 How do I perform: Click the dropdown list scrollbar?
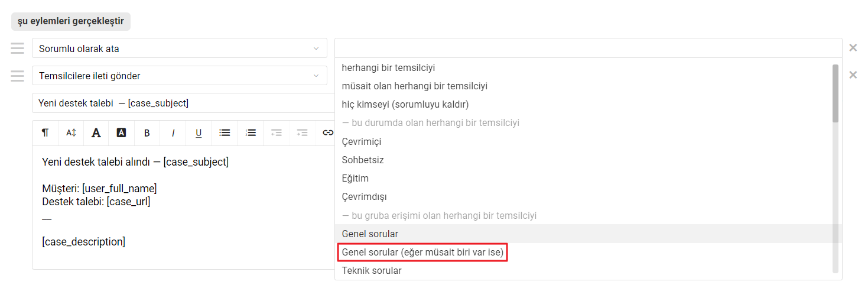(835, 93)
